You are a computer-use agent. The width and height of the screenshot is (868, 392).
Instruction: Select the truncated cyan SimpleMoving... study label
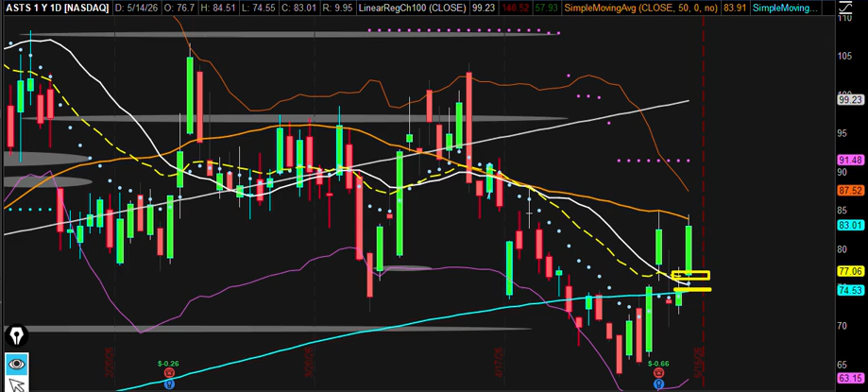pyautogui.click(x=786, y=8)
